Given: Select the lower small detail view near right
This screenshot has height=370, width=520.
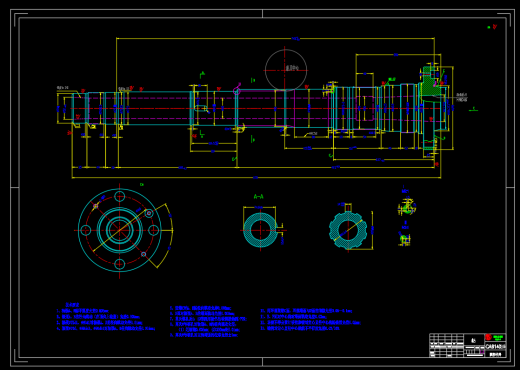Looking at the screenshot, I should click(404, 239).
